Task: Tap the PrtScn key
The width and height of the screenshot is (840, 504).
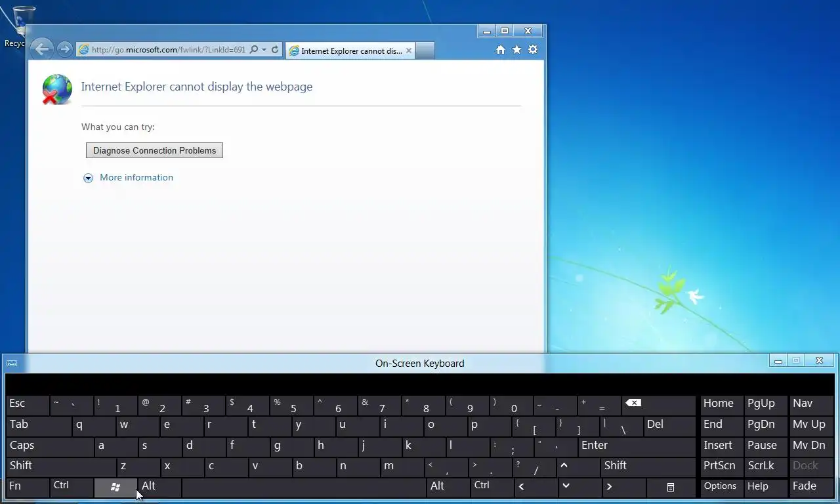Action: [721, 467]
